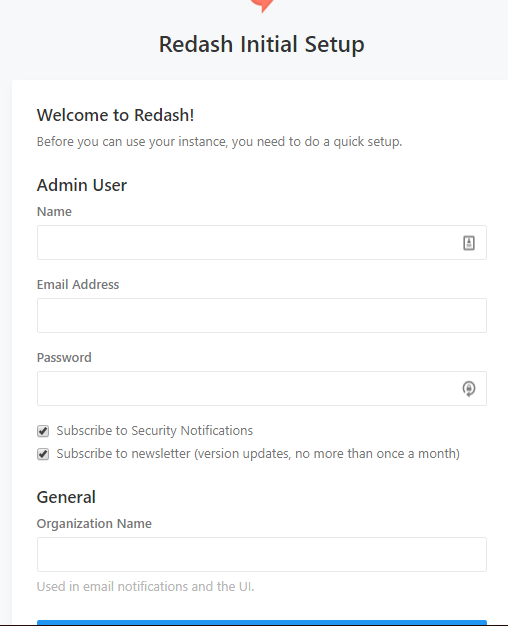Open the contact autofill icon in the Name field

point(469,243)
